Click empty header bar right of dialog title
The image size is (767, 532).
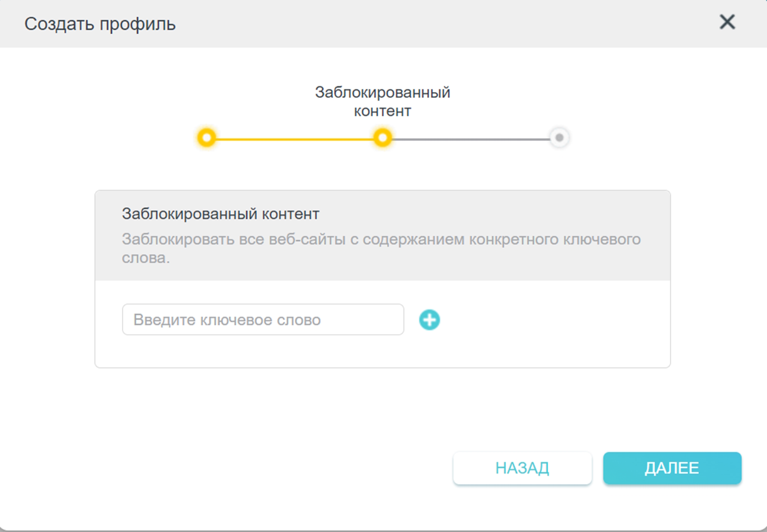coord(443,24)
